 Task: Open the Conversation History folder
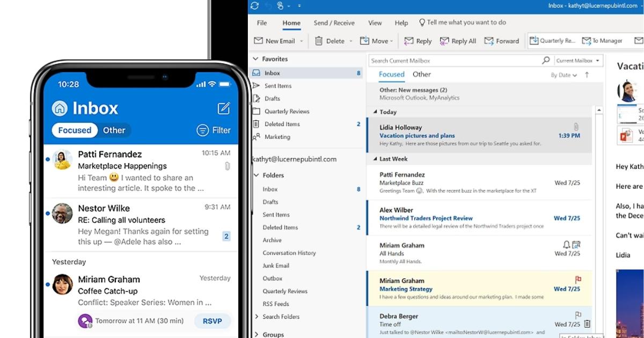click(x=289, y=253)
